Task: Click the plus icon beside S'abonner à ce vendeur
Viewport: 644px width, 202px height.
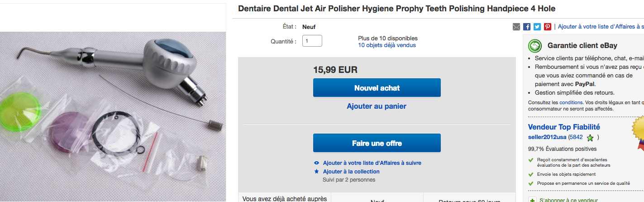Action: pyautogui.click(x=532, y=200)
